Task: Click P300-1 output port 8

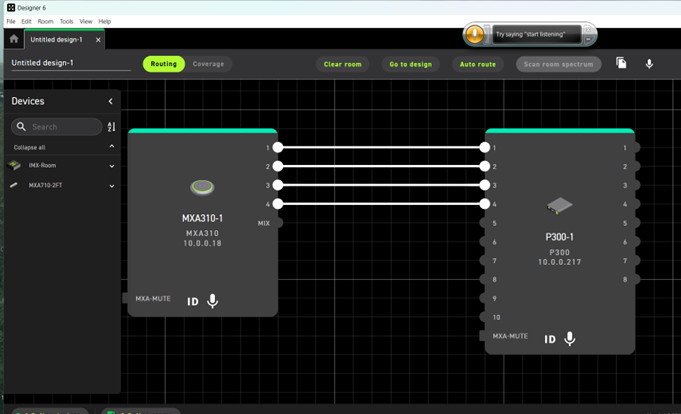Action: click(x=636, y=279)
